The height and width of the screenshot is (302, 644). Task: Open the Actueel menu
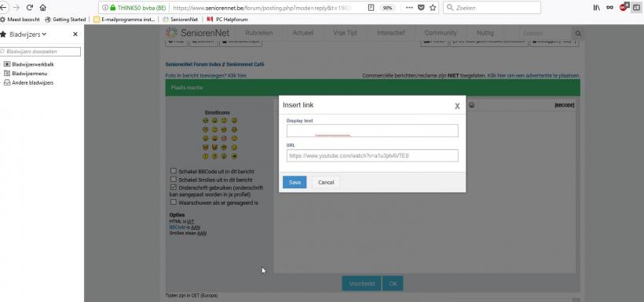pyautogui.click(x=302, y=33)
